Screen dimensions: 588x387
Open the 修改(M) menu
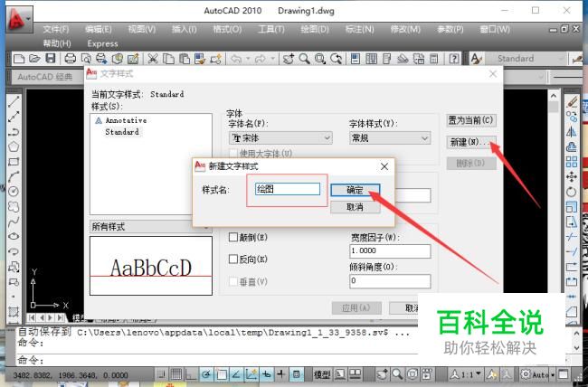coord(405,29)
